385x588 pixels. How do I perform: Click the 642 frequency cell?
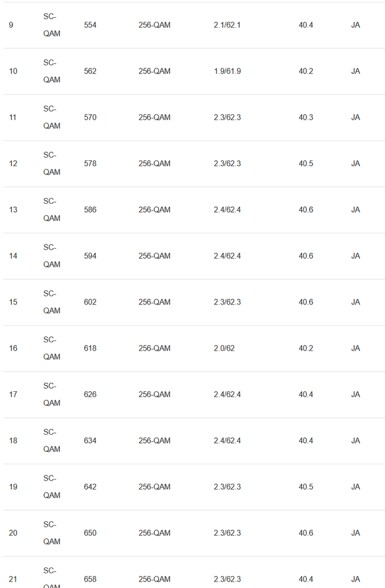click(x=90, y=487)
